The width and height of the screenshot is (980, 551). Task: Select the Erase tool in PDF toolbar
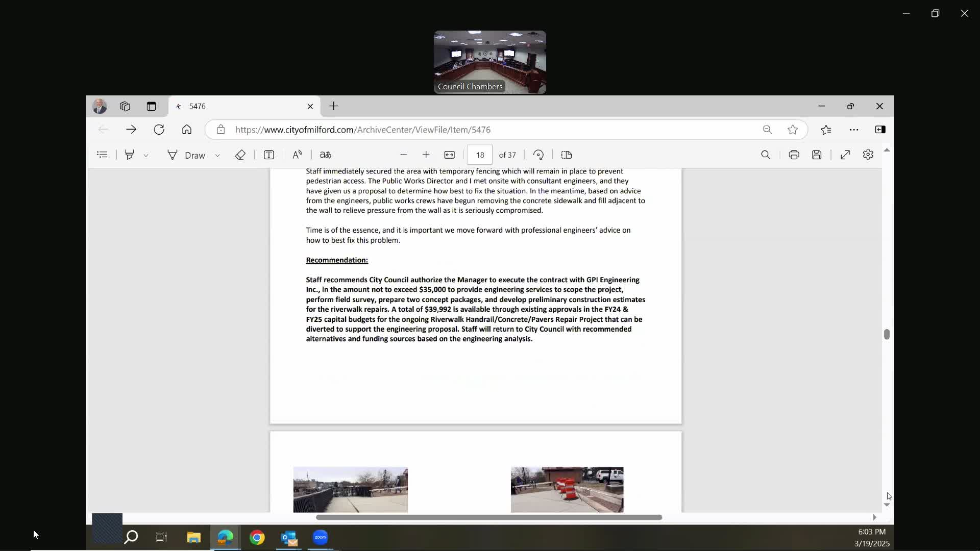tap(240, 155)
